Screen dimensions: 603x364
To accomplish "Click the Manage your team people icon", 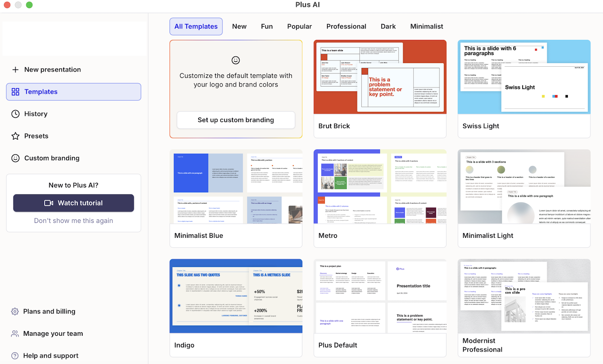I will tap(15, 334).
